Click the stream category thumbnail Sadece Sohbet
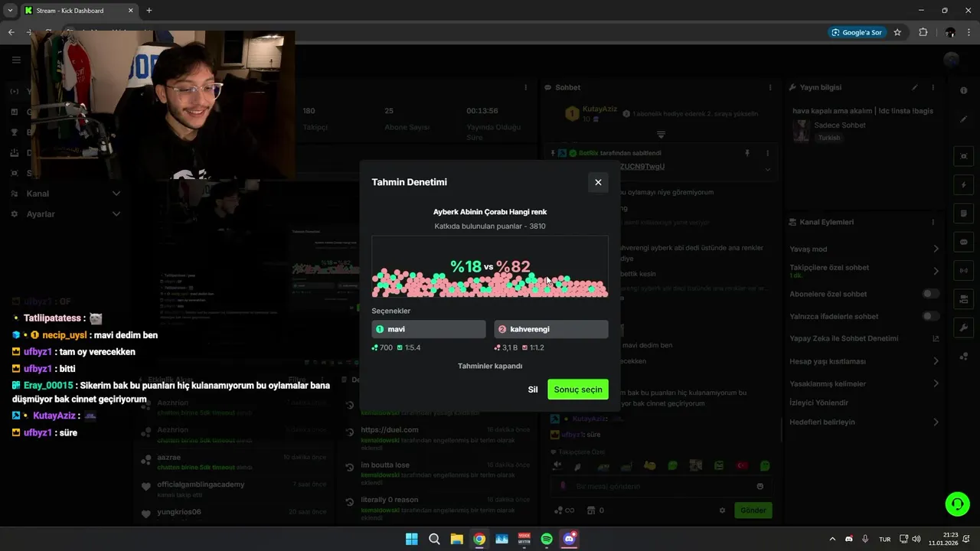The image size is (980, 551). [801, 131]
